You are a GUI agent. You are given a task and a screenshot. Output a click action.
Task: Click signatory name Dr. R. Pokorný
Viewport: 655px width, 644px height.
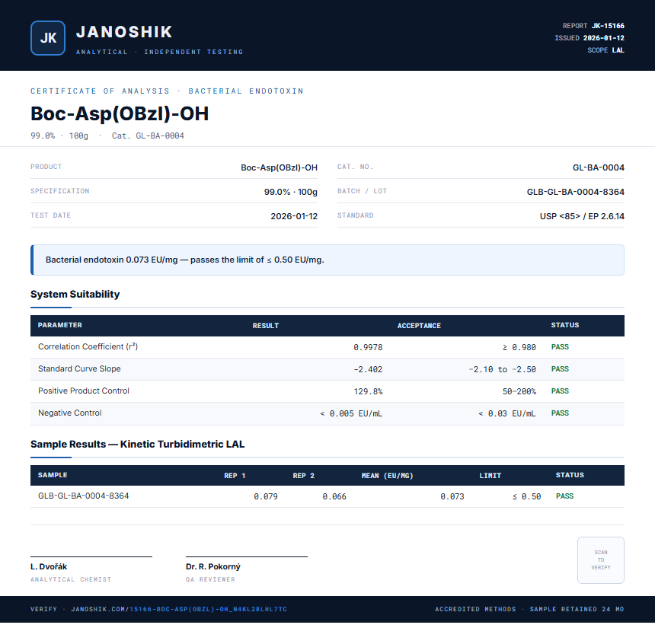pyautogui.click(x=213, y=567)
